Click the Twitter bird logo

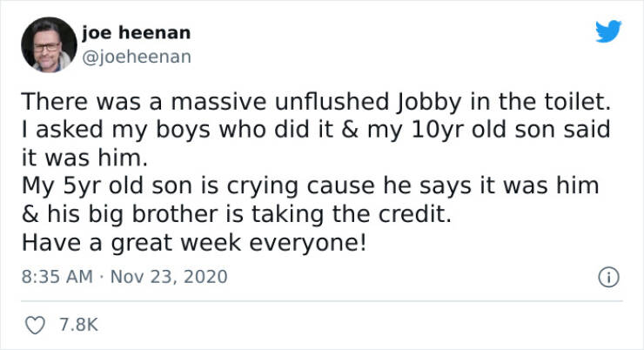click(608, 30)
